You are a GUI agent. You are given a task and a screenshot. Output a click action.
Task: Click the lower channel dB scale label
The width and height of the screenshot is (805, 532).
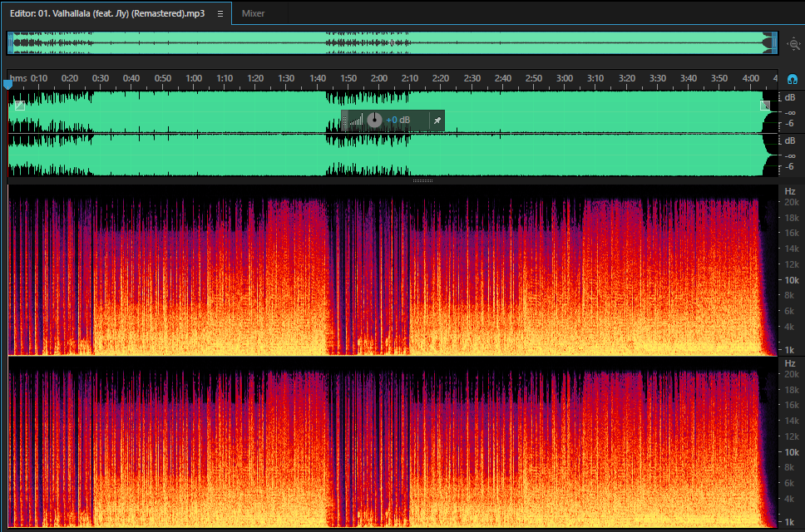[789, 140]
